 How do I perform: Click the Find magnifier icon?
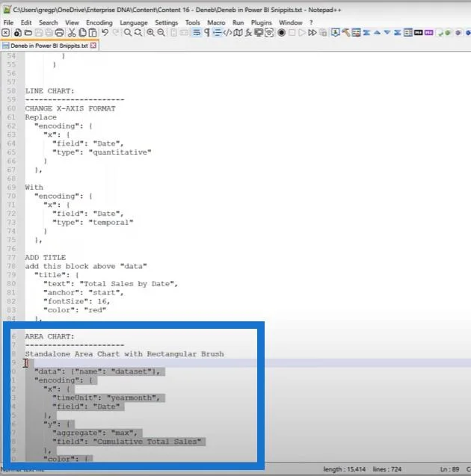[128, 32]
